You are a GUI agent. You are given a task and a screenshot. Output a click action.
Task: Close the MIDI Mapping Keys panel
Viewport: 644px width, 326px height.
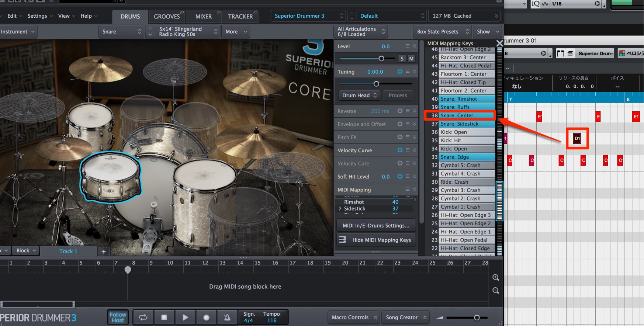click(499, 44)
